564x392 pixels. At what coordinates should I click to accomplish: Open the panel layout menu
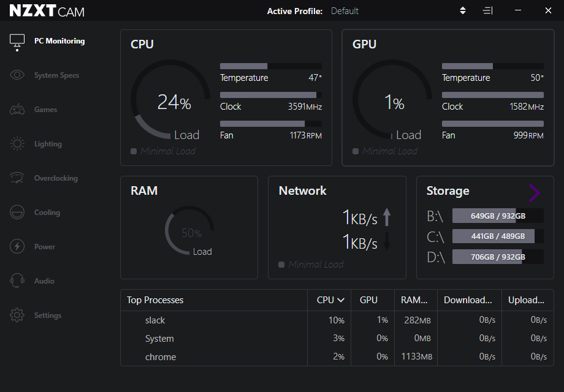pos(487,10)
